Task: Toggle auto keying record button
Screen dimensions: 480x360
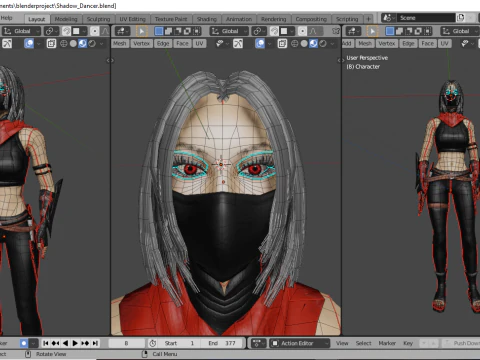Action: [24, 343]
